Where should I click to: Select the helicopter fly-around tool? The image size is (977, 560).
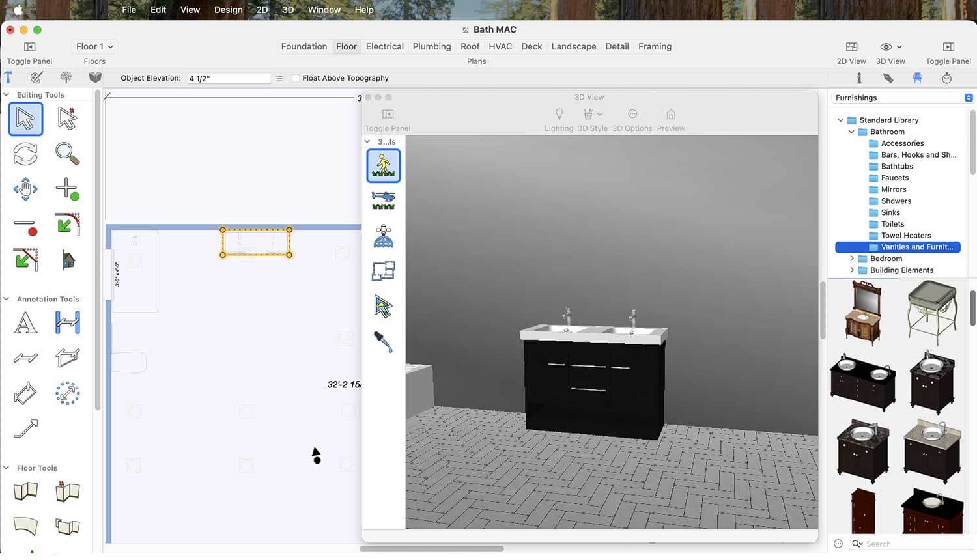click(x=383, y=200)
